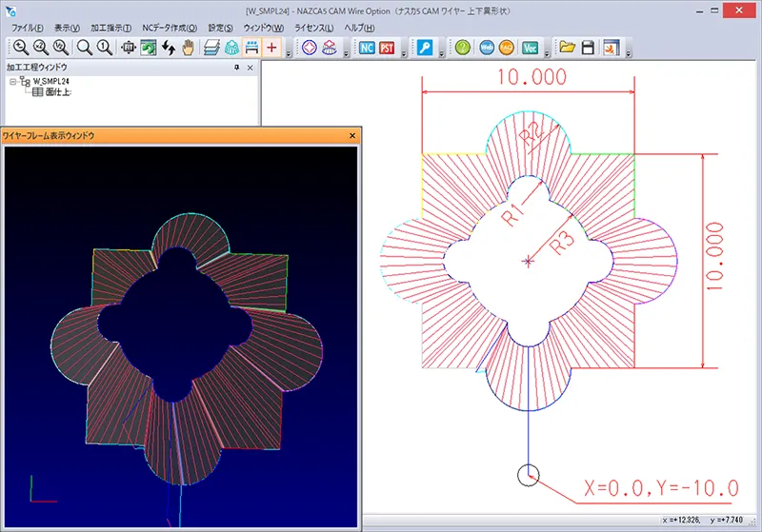
Task: Click the save floppy disk icon
Action: 589,48
